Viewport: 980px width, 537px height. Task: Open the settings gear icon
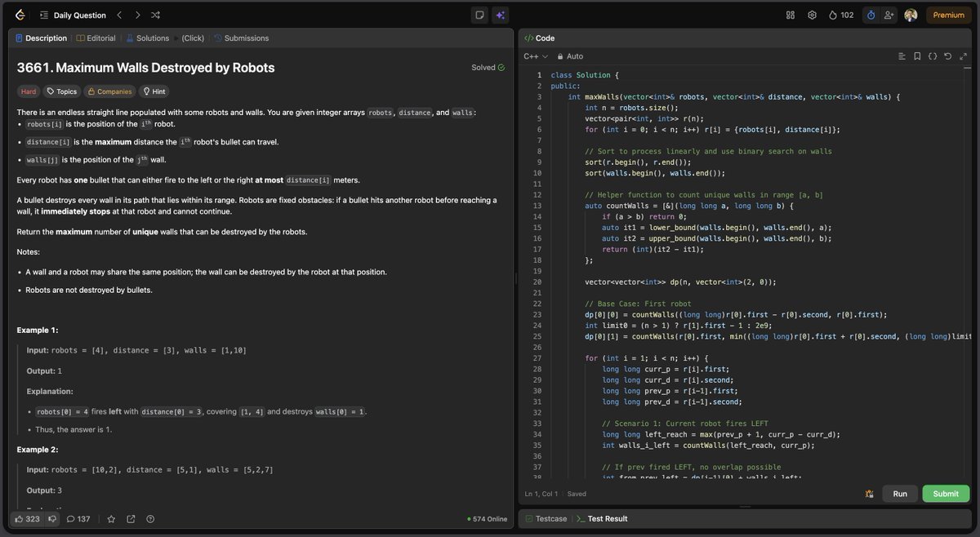tap(812, 15)
